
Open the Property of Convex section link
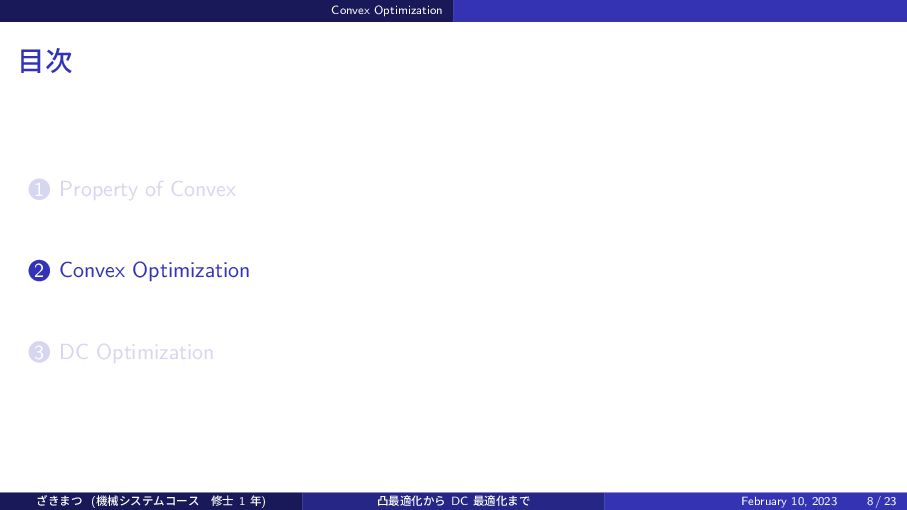pyautogui.click(x=148, y=190)
